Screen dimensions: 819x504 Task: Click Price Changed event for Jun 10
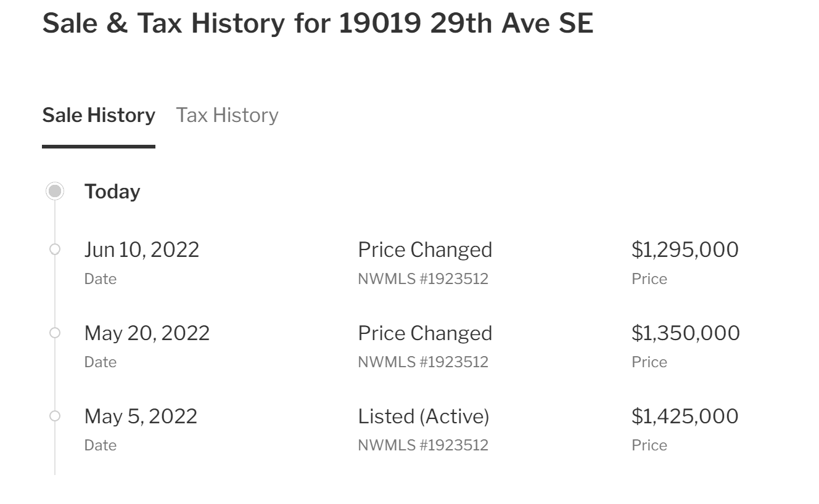[425, 250]
